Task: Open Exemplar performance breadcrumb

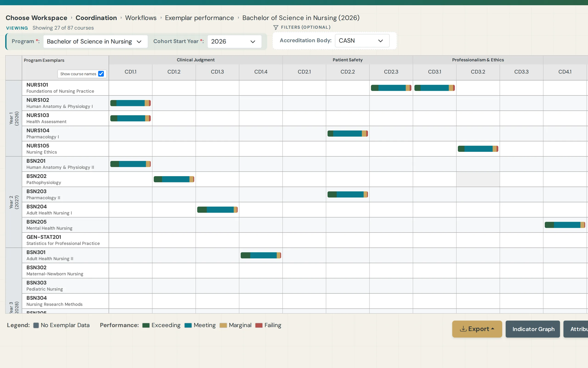Action: pos(199,18)
